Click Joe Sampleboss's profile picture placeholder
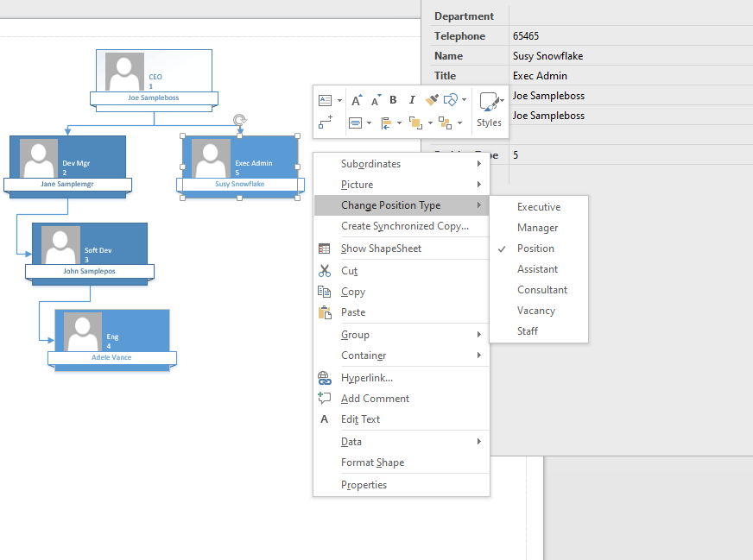The width and height of the screenshot is (753, 560). (124, 72)
